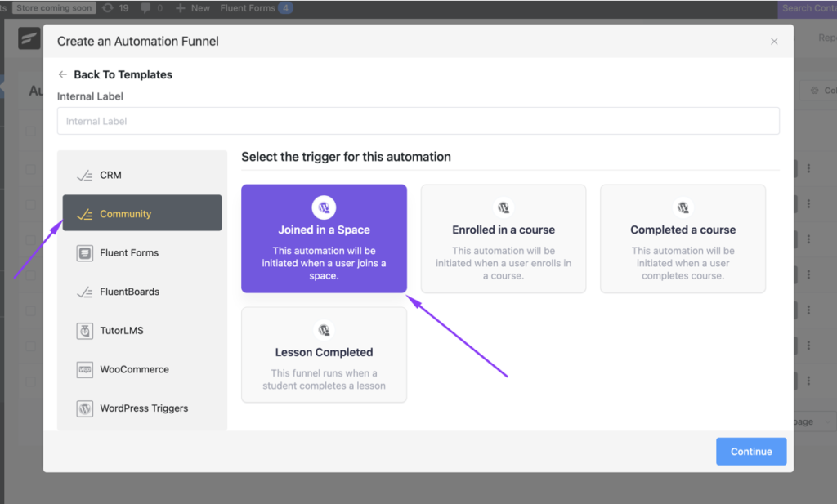Click New in the WordPress admin bar

click(x=193, y=8)
